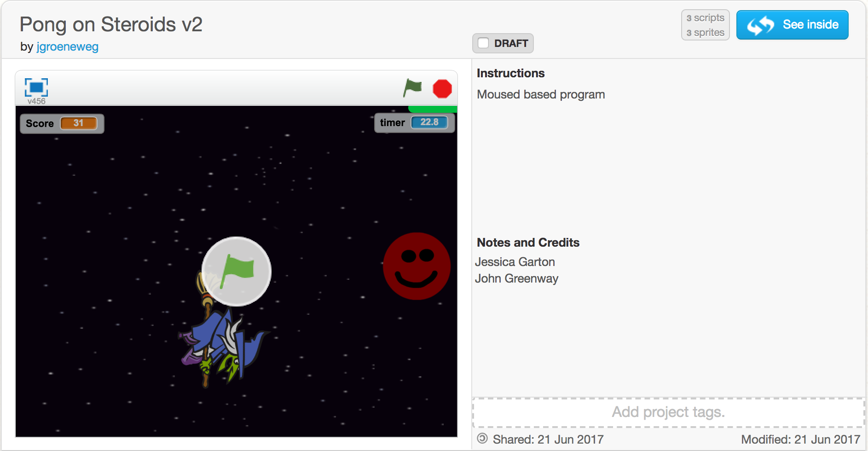Open See inside project editor
The image size is (868, 451).
pyautogui.click(x=792, y=25)
